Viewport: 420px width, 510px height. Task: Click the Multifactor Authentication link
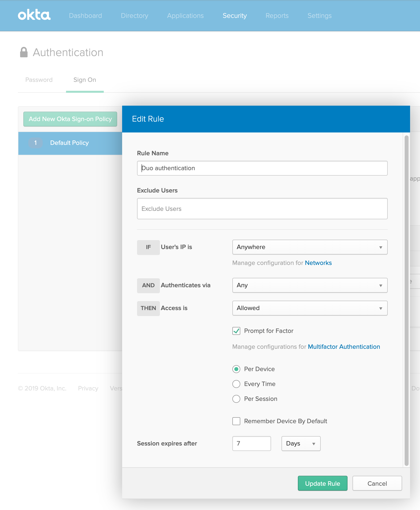344,347
